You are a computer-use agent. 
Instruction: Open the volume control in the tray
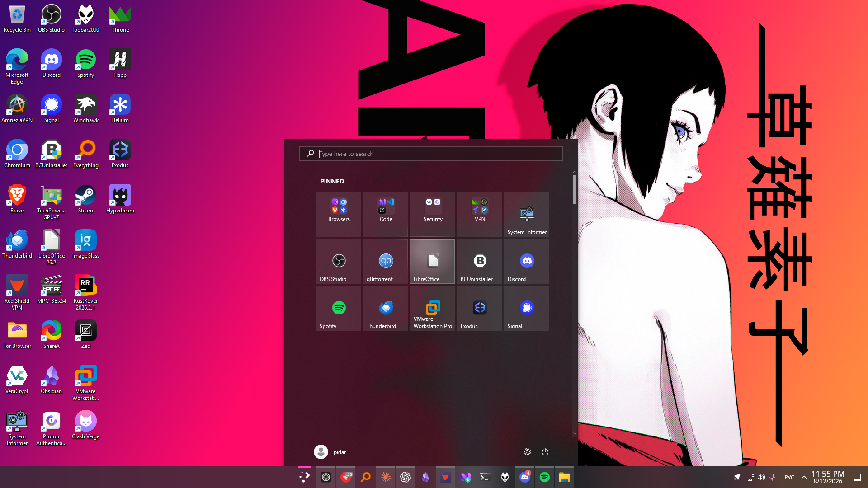(761, 477)
